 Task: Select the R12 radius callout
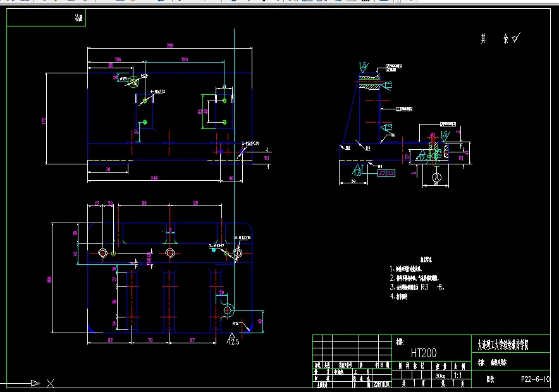coord(236,324)
